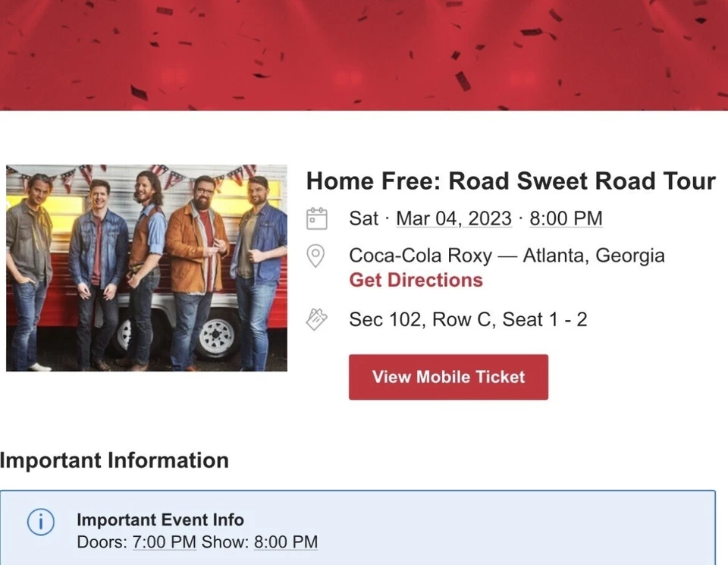Open the Home Free band photo

tap(146, 268)
